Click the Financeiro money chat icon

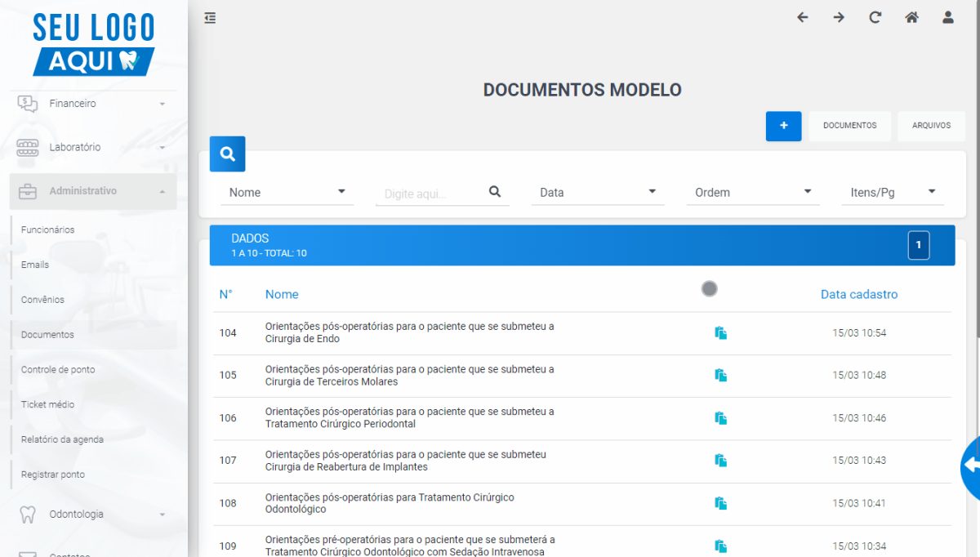[28, 104]
